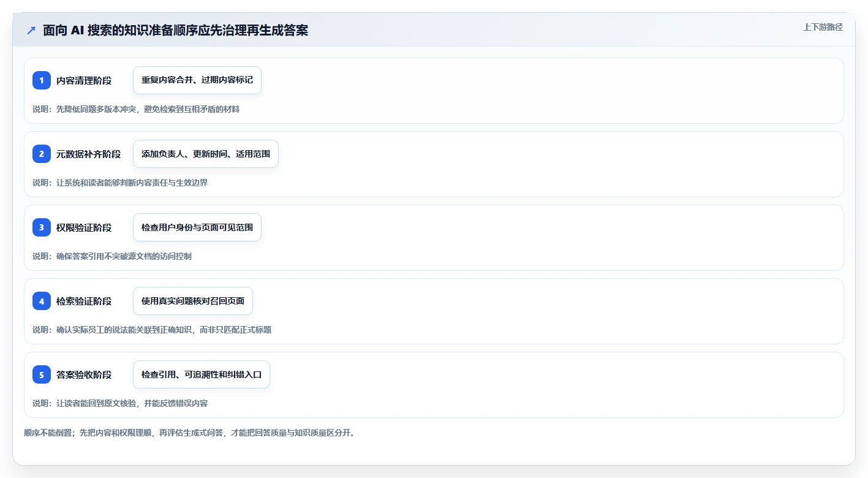Click the arrow icon beside the title

coord(31,31)
